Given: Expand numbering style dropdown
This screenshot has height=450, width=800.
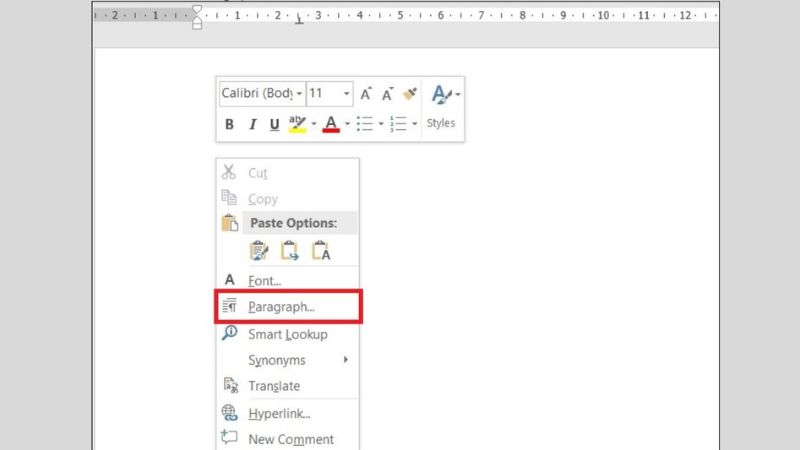Looking at the screenshot, I should (x=415, y=123).
